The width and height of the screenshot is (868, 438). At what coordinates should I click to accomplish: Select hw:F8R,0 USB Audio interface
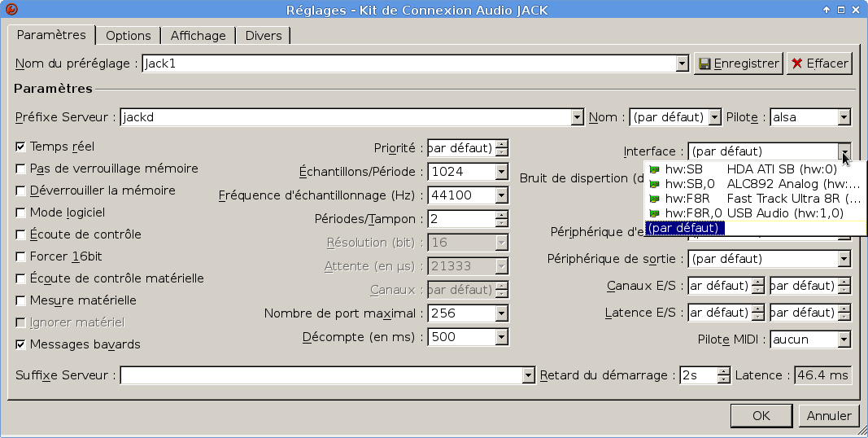(x=755, y=213)
